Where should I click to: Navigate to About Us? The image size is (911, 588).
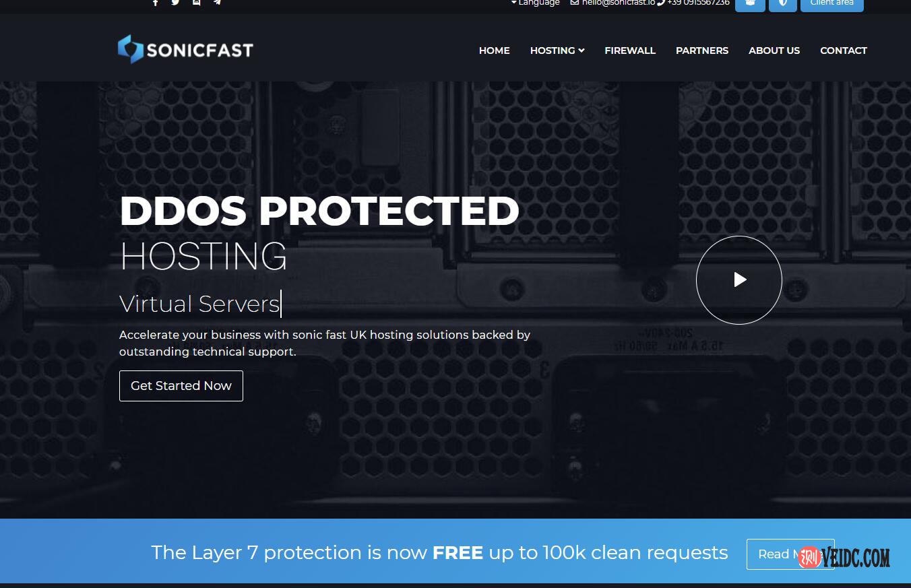click(774, 51)
